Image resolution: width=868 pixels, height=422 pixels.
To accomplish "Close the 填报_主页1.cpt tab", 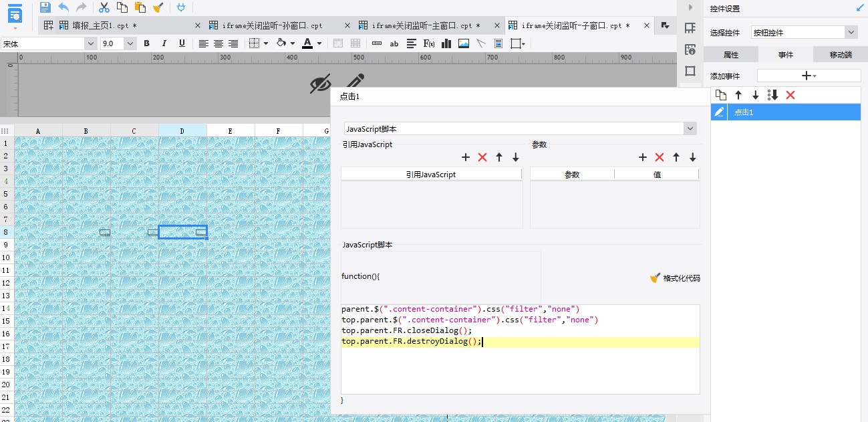I will [x=197, y=25].
